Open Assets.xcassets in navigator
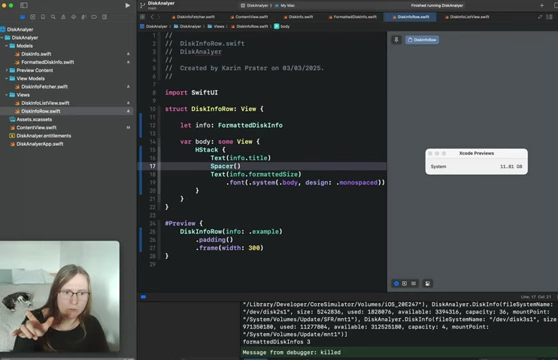Image resolution: width=558 pixels, height=360 pixels. click(31, 119)
